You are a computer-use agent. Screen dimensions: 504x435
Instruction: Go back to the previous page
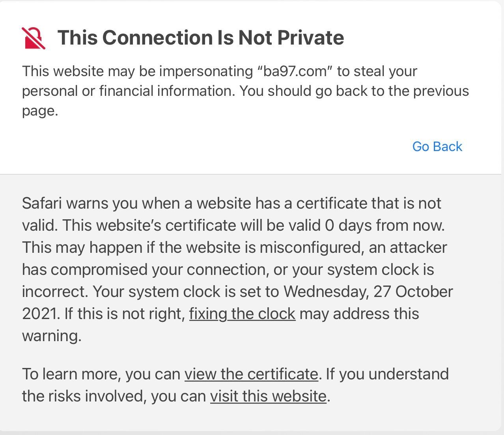437,146
